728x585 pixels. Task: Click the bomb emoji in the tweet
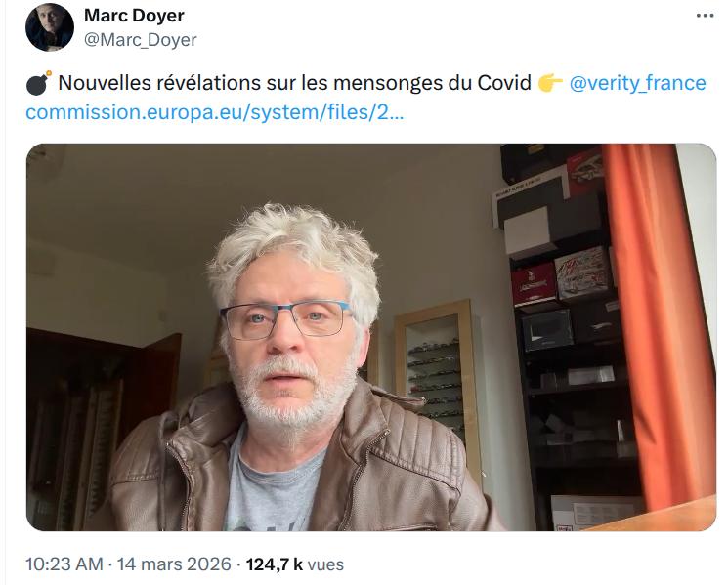(38, 83)
